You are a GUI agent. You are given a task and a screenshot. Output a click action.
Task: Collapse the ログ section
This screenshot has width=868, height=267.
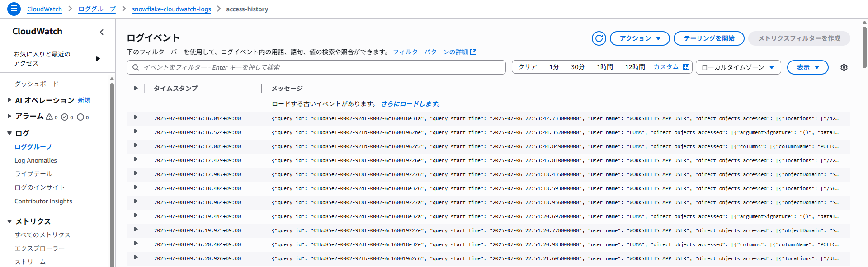[x=9, y=133]
